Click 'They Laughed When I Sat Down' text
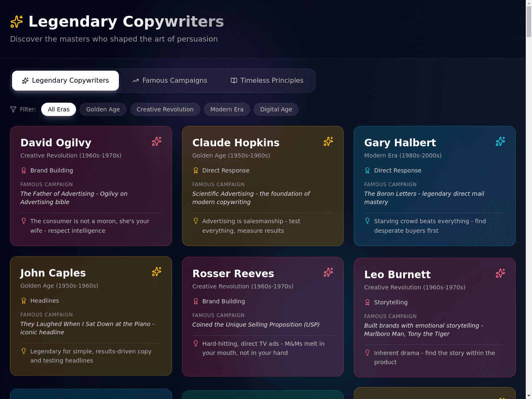532x399 pixels. point(87,328)
